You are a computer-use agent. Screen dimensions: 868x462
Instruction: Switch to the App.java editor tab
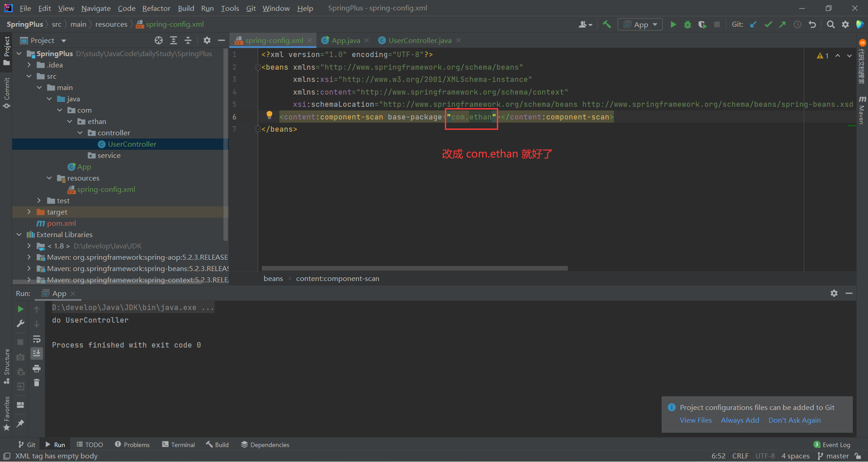click(x=345, y=40)
